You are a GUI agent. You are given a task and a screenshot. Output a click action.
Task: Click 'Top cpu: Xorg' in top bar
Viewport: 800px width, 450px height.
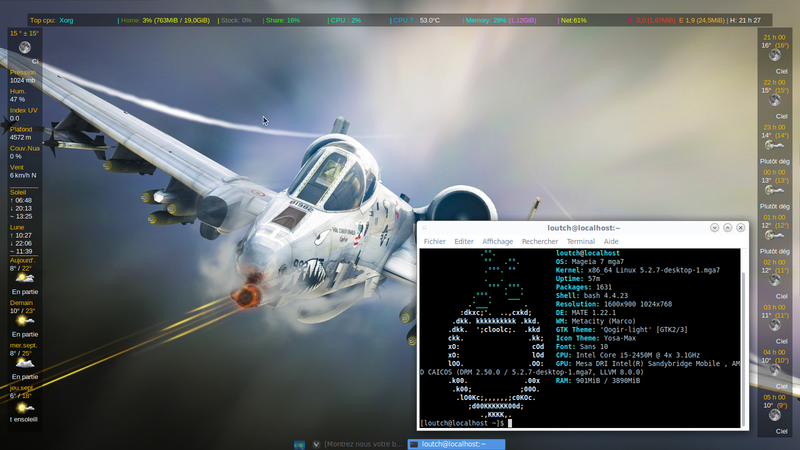click(x=52, y=20)
